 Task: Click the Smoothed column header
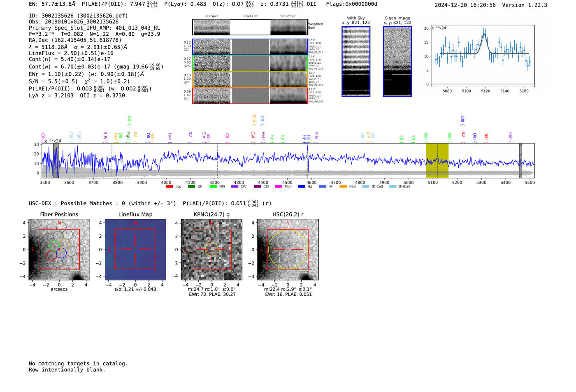(288, 16)
